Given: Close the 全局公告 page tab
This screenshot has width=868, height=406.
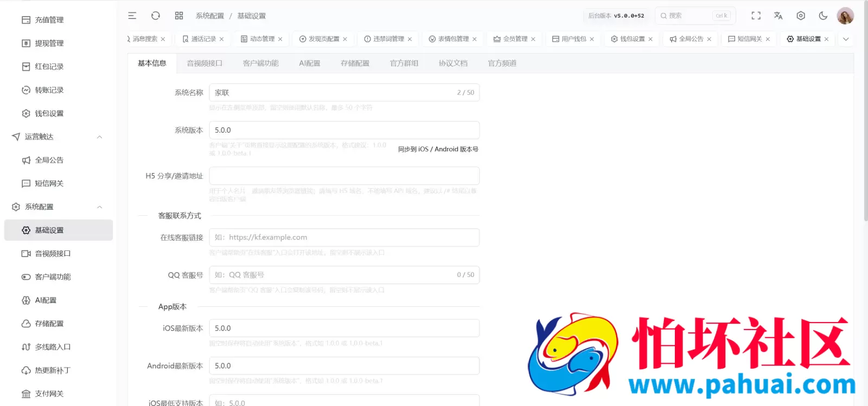Looking at the screenshot, I should point(709,39).
